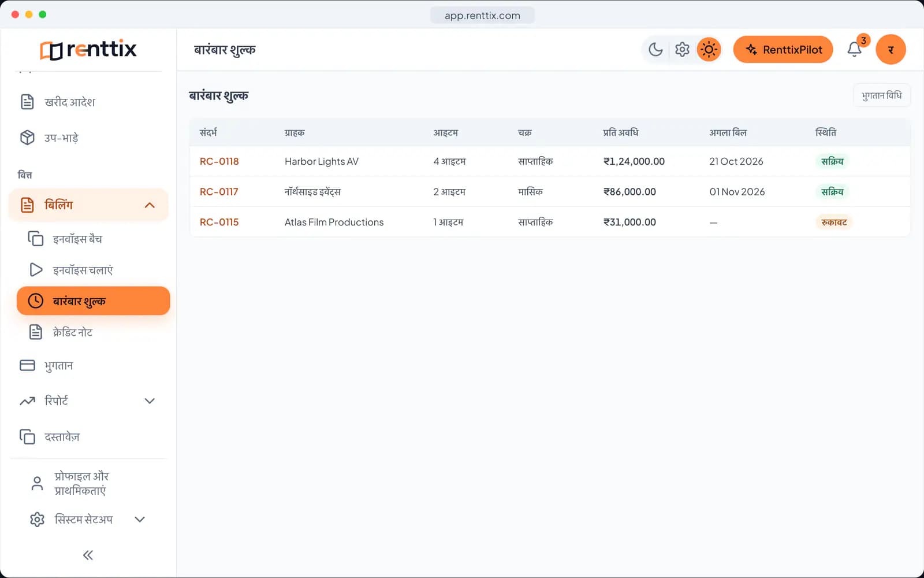Click सक्रिय status in RC-0118 row
Screen dimensions: 924x578
pos(832,161)
